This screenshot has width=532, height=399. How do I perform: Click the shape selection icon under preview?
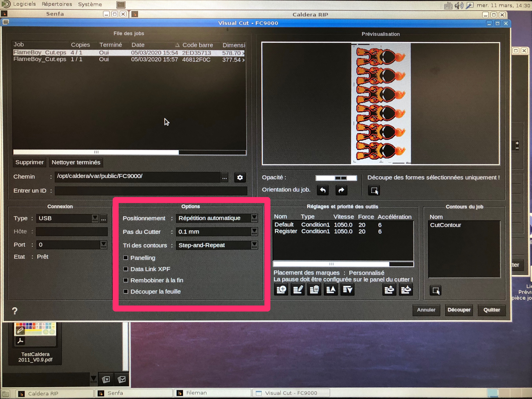tap(374, 191)
